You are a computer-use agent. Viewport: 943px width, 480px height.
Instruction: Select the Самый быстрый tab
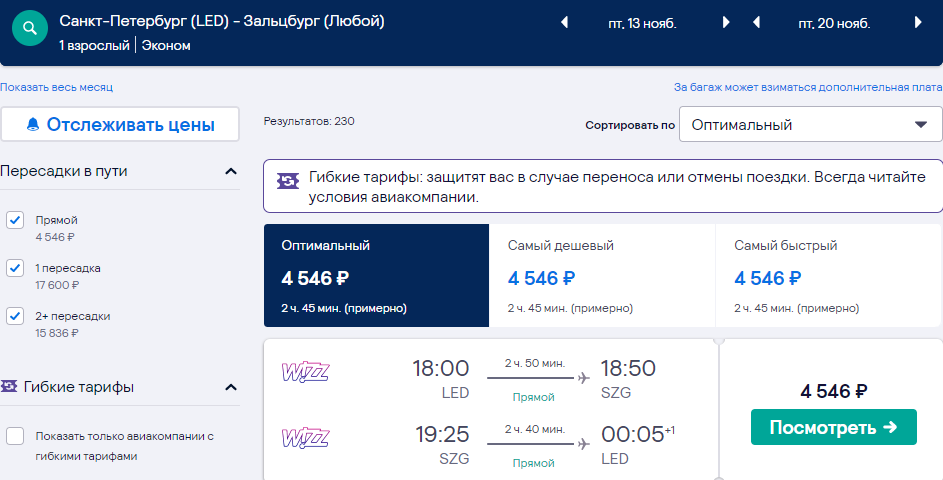828,275
